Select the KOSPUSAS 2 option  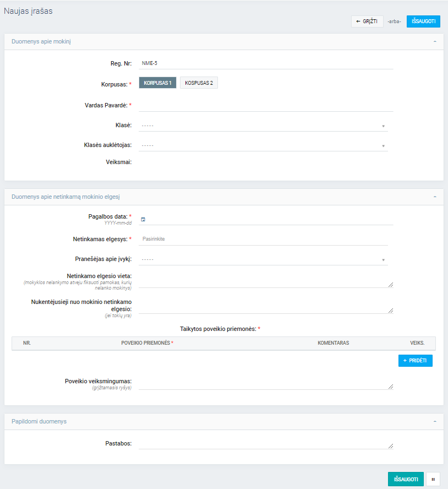[x=199, y=83]
